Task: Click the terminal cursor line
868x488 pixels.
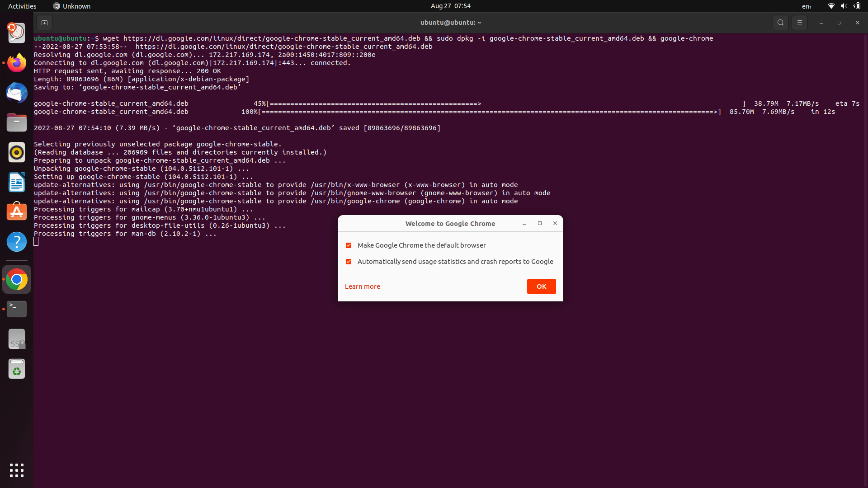Action: (x=36, y=242)
